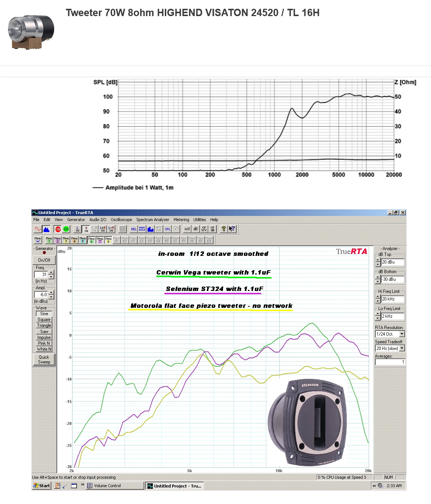Click the yellow question mark help icon
This screenshot has width=431, height=504.
coord(224,229)
